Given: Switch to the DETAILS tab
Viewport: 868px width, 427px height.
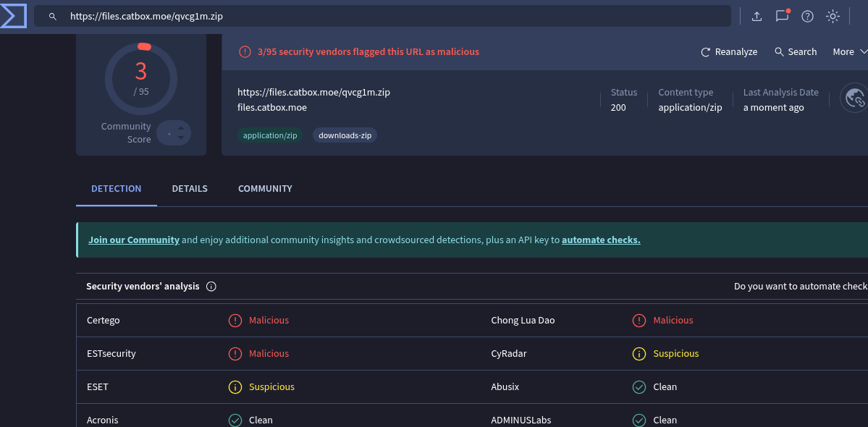Looking at the screenshot, I should click(190, 189).
